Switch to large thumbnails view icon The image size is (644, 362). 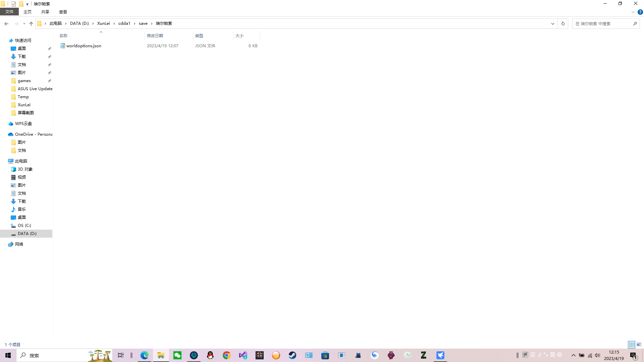tap(639, 345)
